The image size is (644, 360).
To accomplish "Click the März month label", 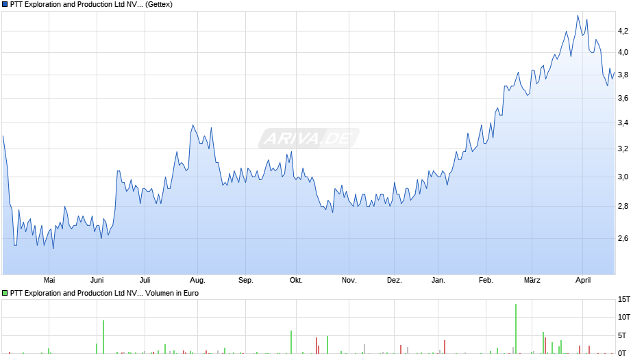I will point(532,281).
